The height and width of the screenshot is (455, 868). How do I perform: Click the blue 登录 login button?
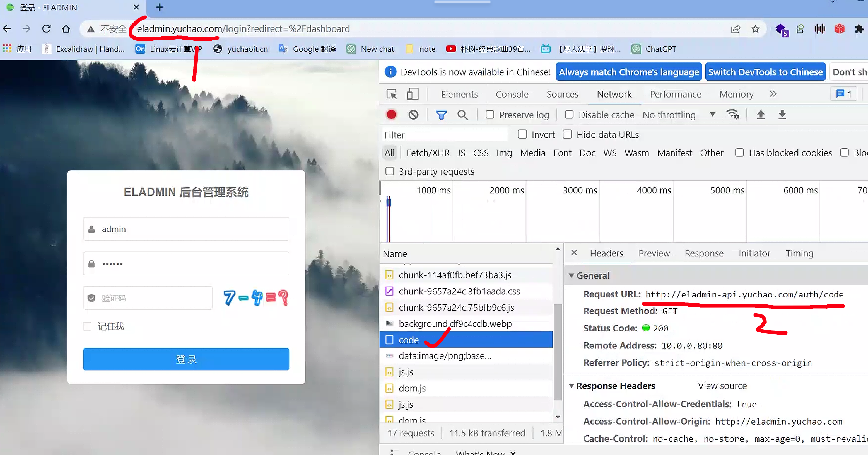coord(186,359)
